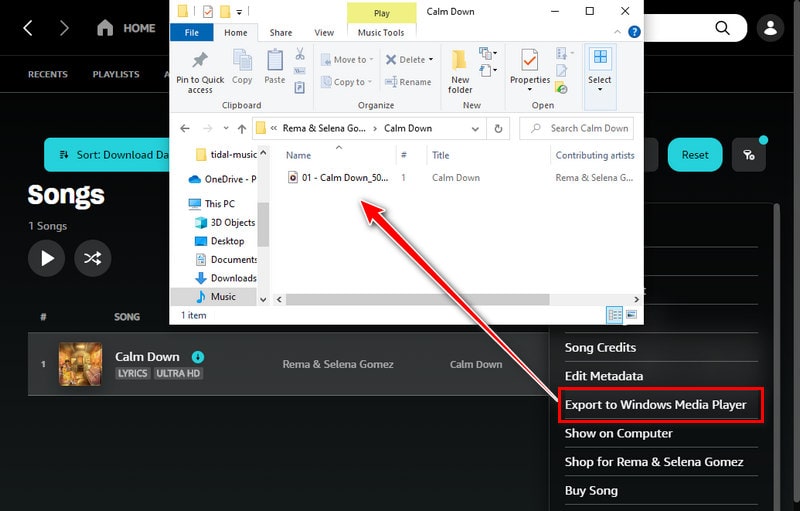800x511 pixels.
Task: Refresh the Calm Down folder
Action: coord(498,129)
